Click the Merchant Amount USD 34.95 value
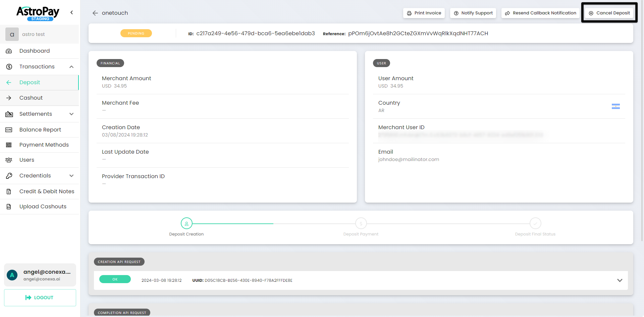Screen dimensions: 644x317 click(x=114, y=86)
